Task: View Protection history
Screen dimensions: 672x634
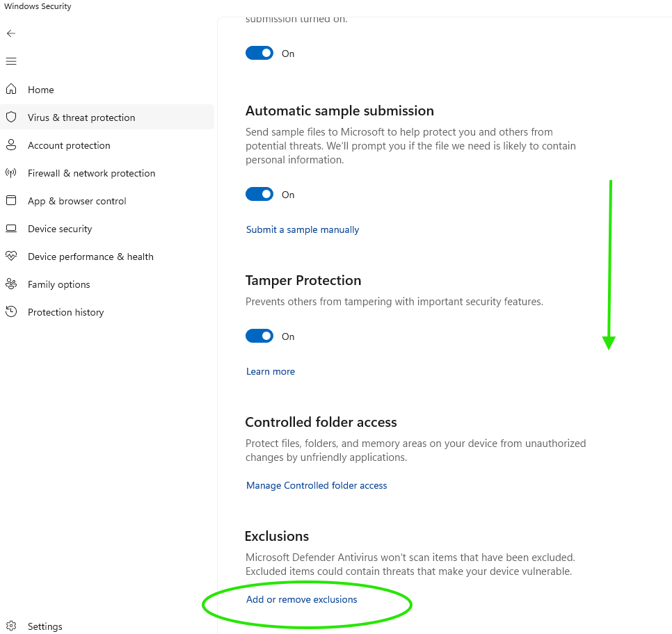Action: (x=65, y=311)
